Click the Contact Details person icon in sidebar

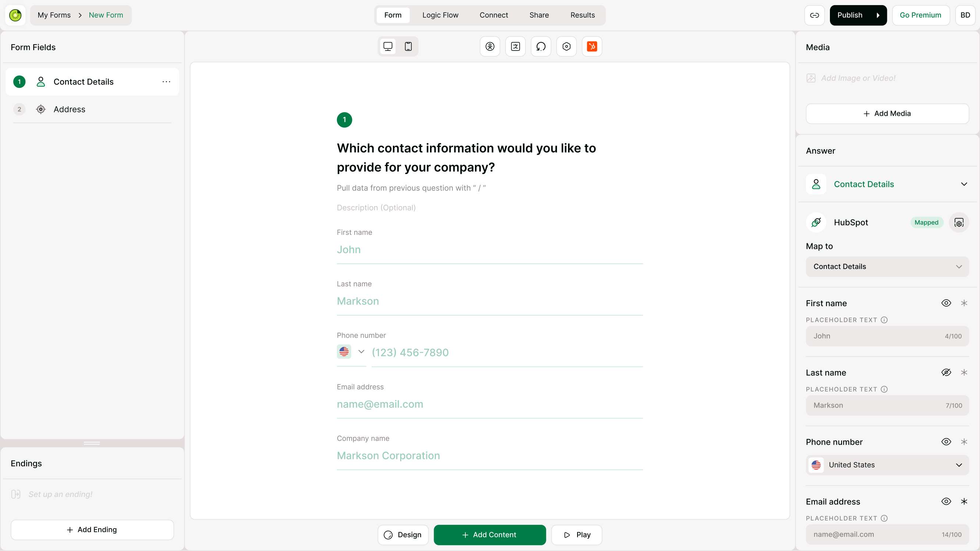point(41,82)
